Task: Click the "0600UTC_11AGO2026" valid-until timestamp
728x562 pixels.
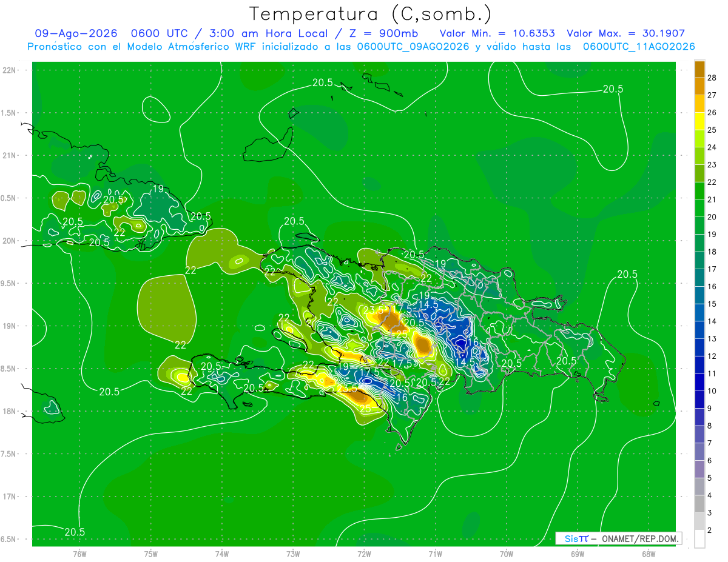Action: pos(639,47)
